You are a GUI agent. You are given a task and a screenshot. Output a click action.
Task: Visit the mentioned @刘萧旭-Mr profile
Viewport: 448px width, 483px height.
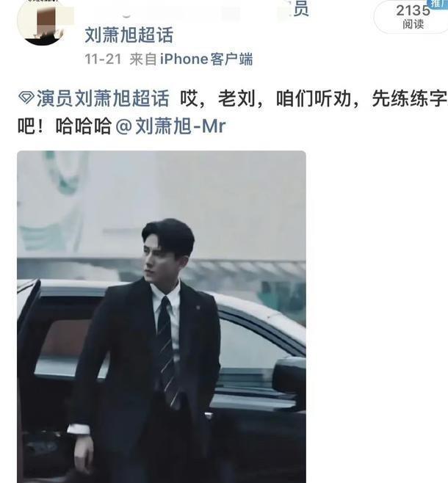point(170,126)
